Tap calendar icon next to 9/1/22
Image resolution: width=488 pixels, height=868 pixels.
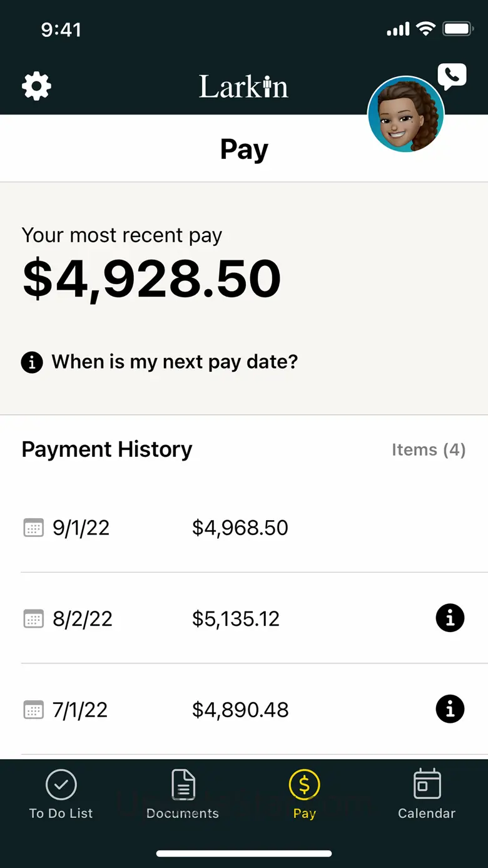point(33,528)
